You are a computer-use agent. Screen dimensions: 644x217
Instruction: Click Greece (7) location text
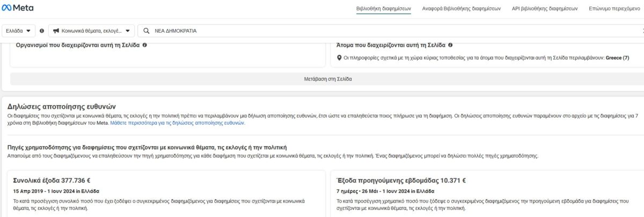pyautogui.click(x=617, y=58)
